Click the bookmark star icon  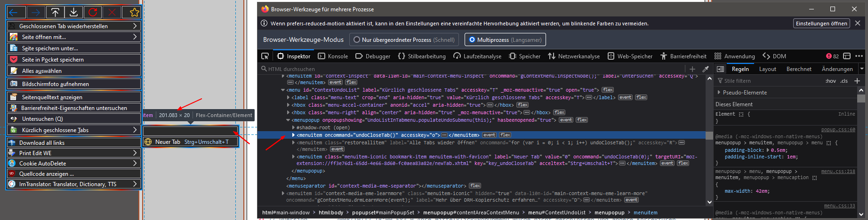click(134, 13)
